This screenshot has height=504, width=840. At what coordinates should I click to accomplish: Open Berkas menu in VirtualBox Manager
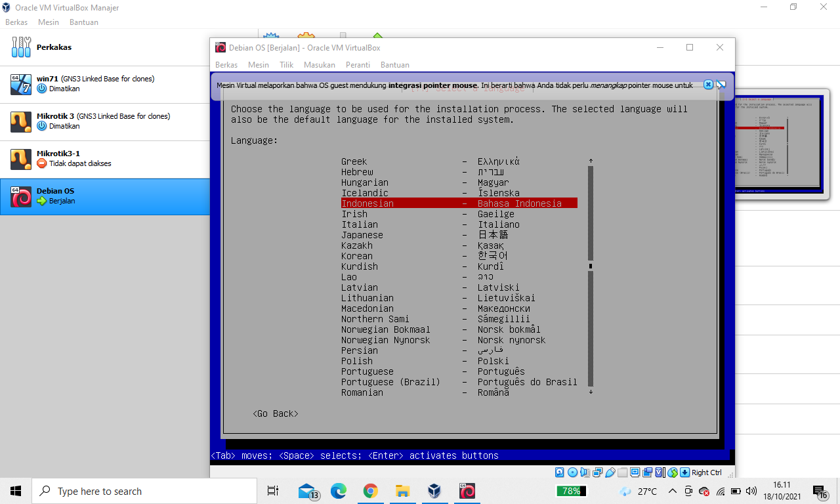tap(16, 22)
